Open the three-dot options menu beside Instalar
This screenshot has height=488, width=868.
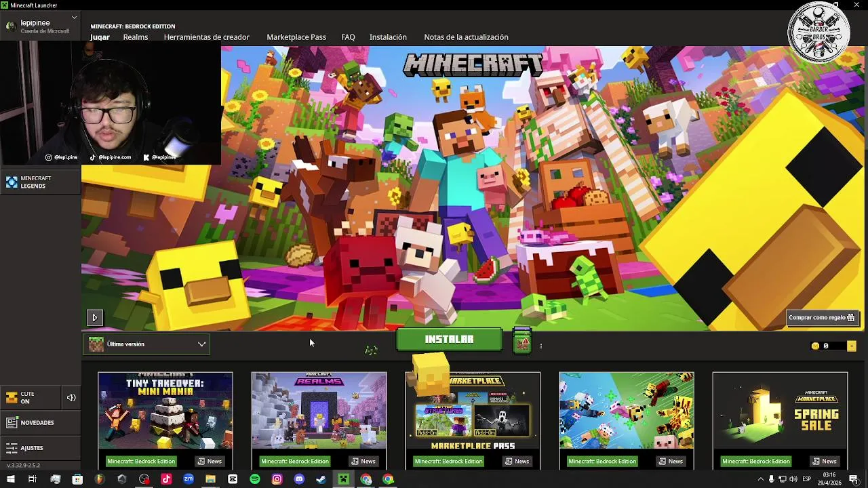coord(540,346)
